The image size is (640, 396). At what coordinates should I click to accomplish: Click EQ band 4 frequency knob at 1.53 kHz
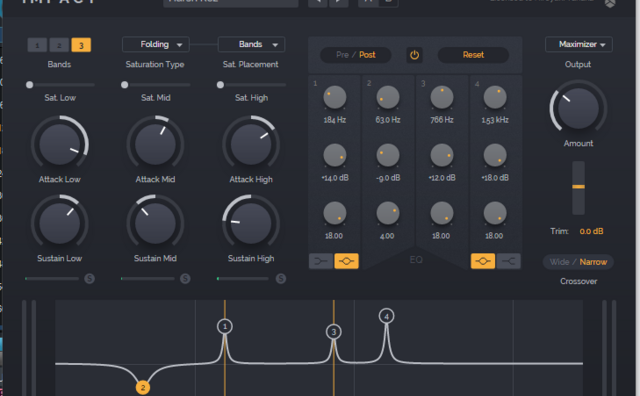[x=495, y=98]
